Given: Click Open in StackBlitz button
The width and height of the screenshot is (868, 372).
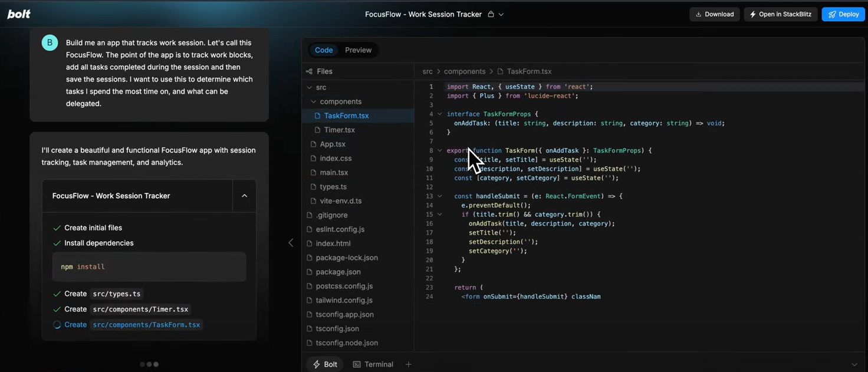Looking at the screenshot, I should [780, 14].
